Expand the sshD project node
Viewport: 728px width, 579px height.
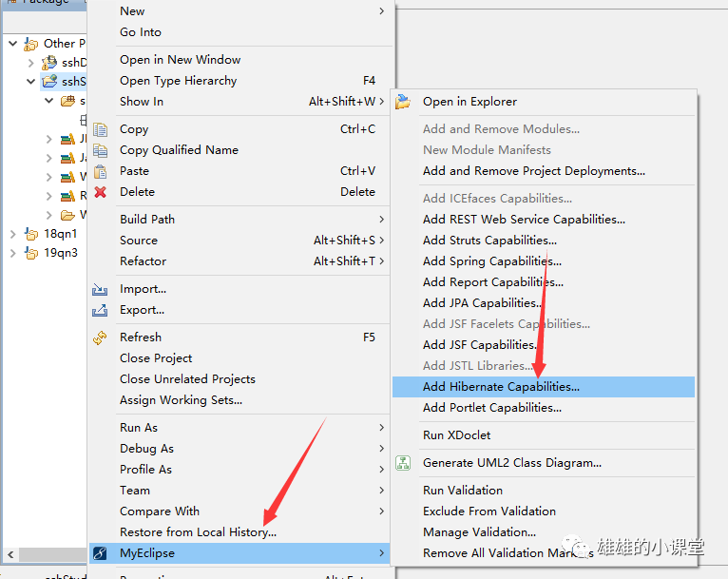31,63
